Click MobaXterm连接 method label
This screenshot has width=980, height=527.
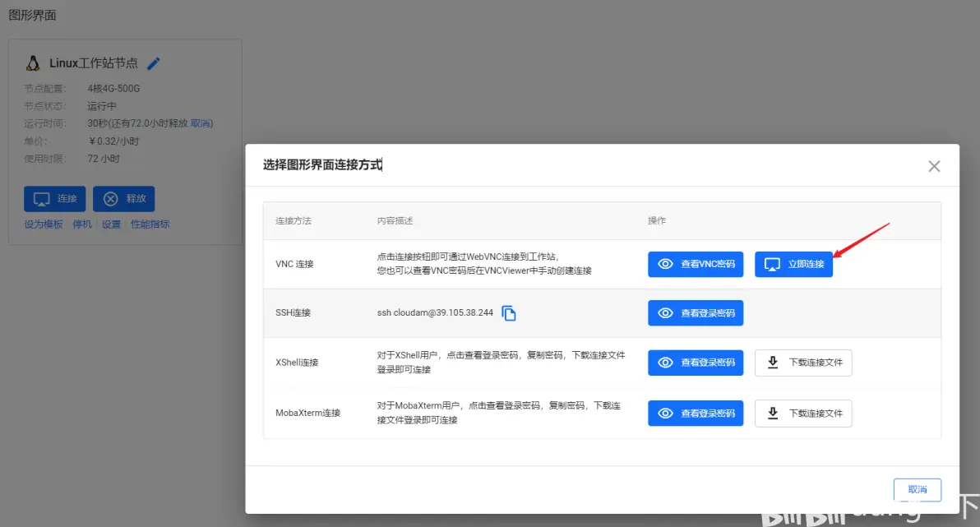click(x=308, y=414)
